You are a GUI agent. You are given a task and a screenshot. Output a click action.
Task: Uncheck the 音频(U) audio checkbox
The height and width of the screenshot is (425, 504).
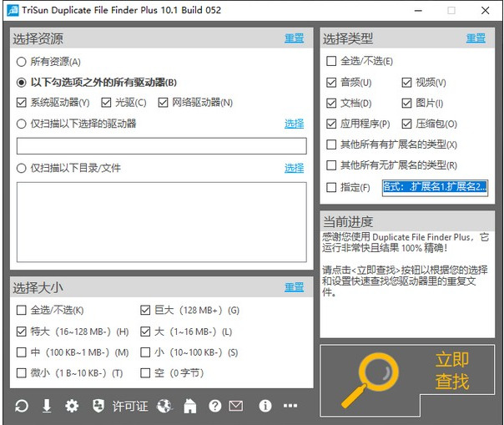click(x=331, y=83)
